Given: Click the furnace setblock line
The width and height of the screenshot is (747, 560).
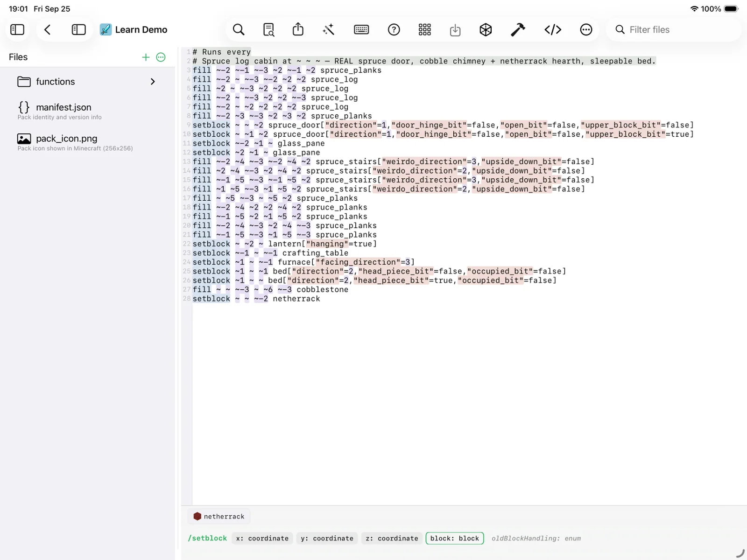Looking at the screenshot, I should [x=303, y=262].
